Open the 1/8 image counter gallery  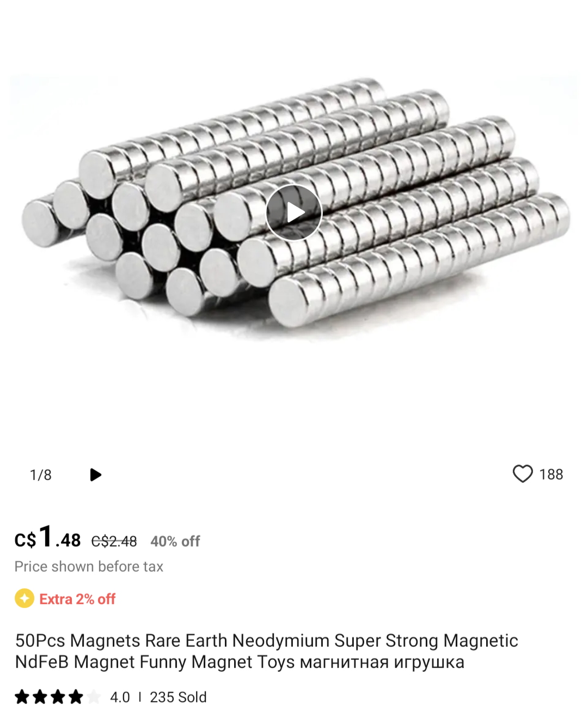41,475
